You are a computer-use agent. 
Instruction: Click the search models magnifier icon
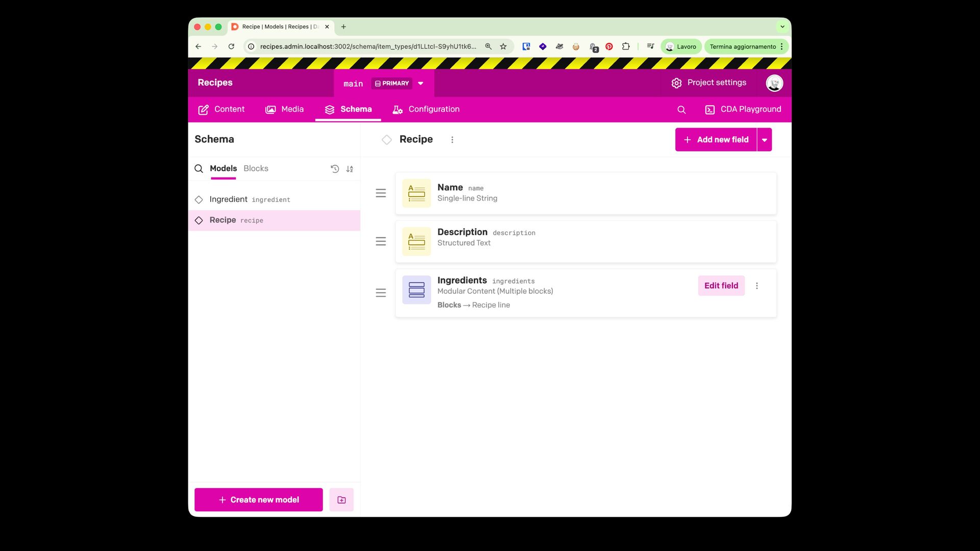click(199, 169)
